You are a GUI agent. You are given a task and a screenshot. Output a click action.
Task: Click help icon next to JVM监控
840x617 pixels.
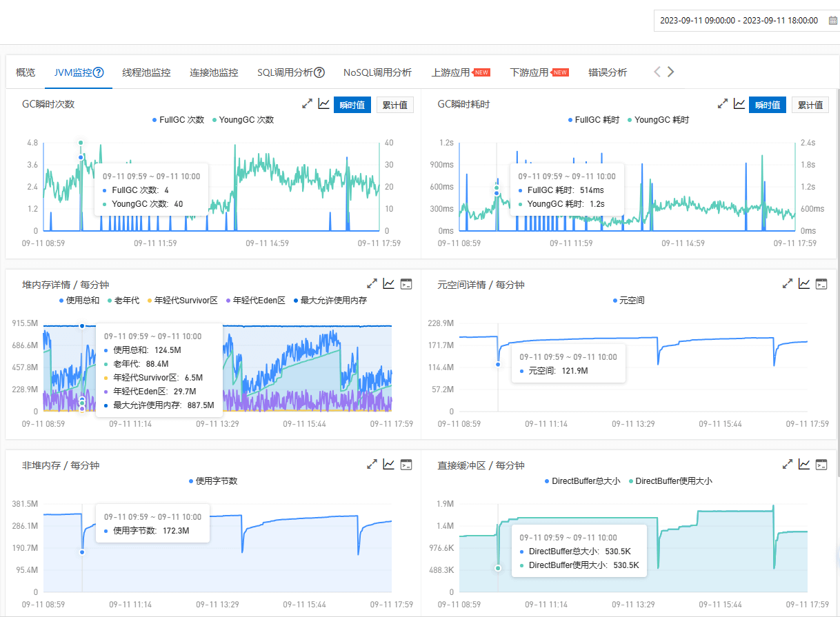[x=99, y=72]
